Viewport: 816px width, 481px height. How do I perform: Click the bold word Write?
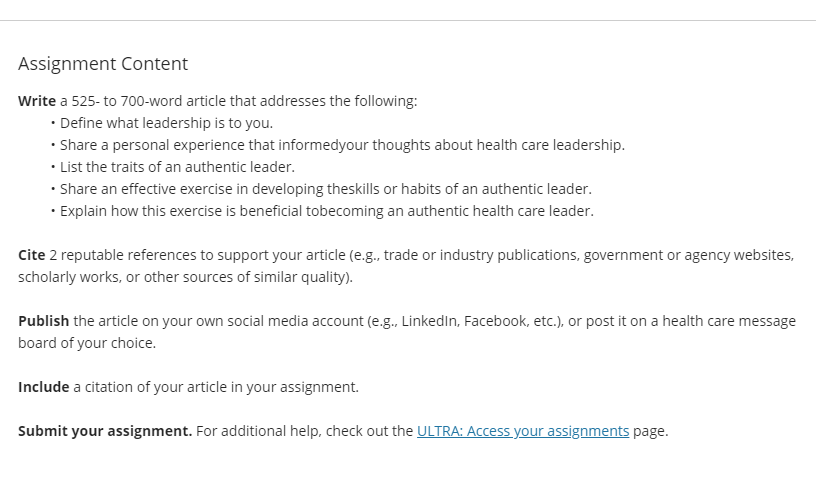coord(37,100)
